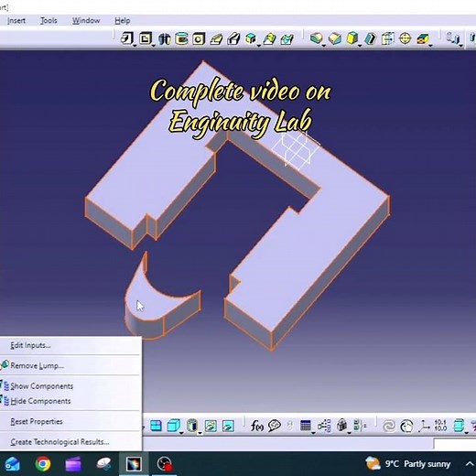Select the Pad tool
The height and width of the screenshot is (476, 476).
click(126, 38)
